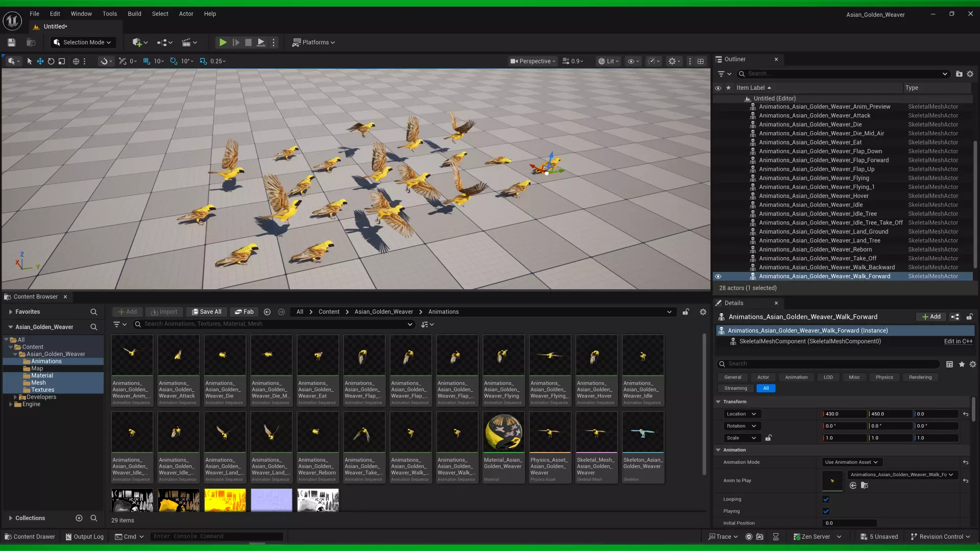Open the Animation Mode dropdown
The width and height of the screenshot is (980, 551).
(x=851, y=462)
